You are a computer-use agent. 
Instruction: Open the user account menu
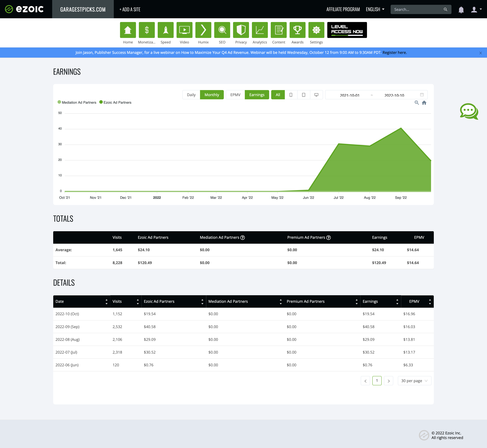click(476, 9)
